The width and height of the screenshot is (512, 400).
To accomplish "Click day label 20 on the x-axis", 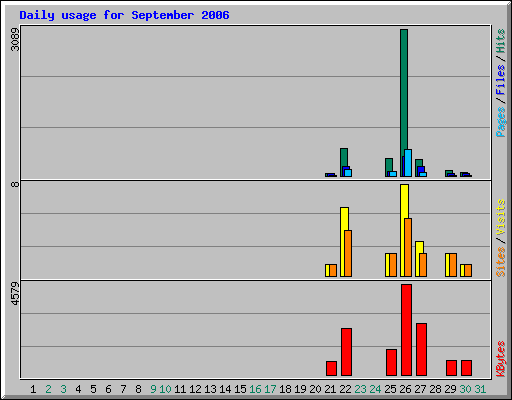I will point(315,389).
